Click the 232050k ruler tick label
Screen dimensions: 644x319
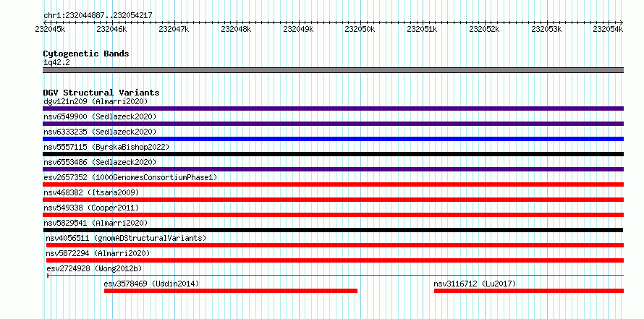pos(360,29)
